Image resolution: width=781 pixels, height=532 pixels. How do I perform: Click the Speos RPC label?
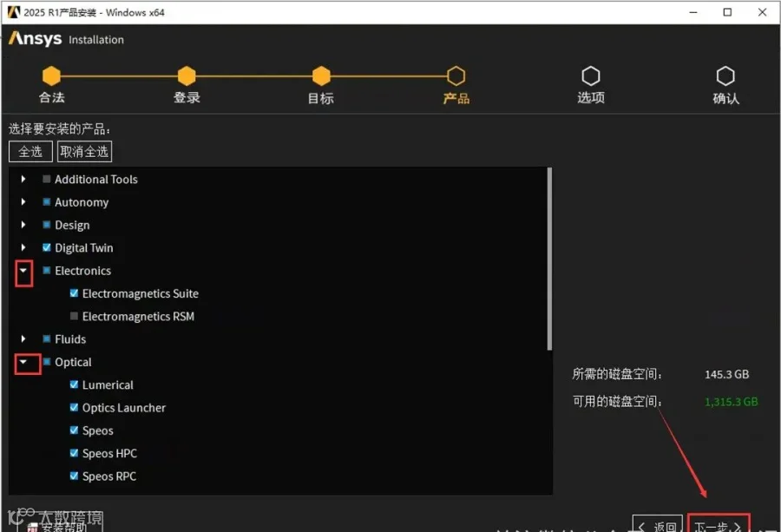point(109,476)
